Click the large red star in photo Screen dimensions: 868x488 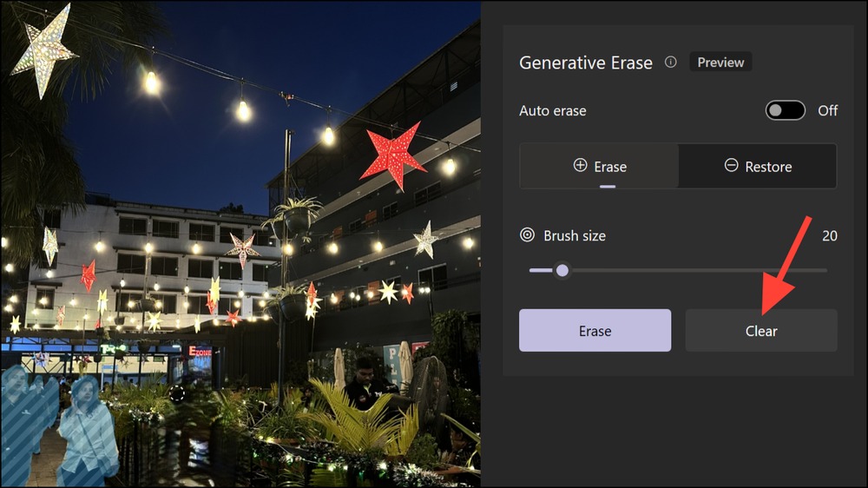[x=393, y=155]
